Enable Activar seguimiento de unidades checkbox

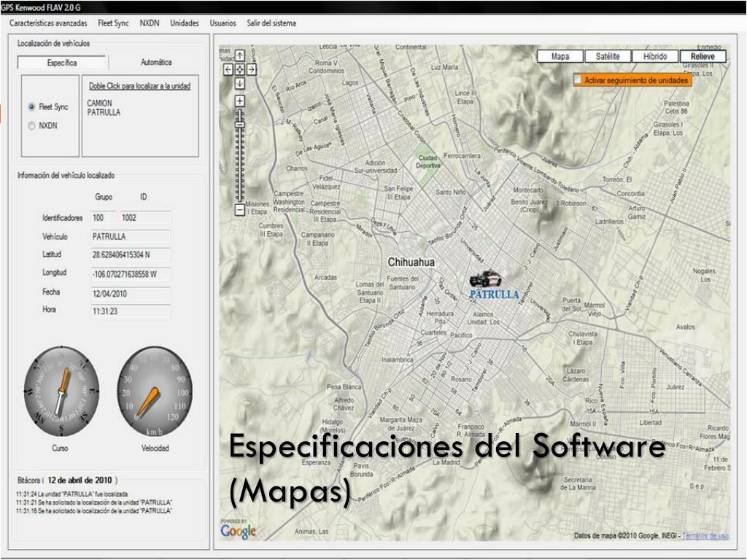(578, 80)
